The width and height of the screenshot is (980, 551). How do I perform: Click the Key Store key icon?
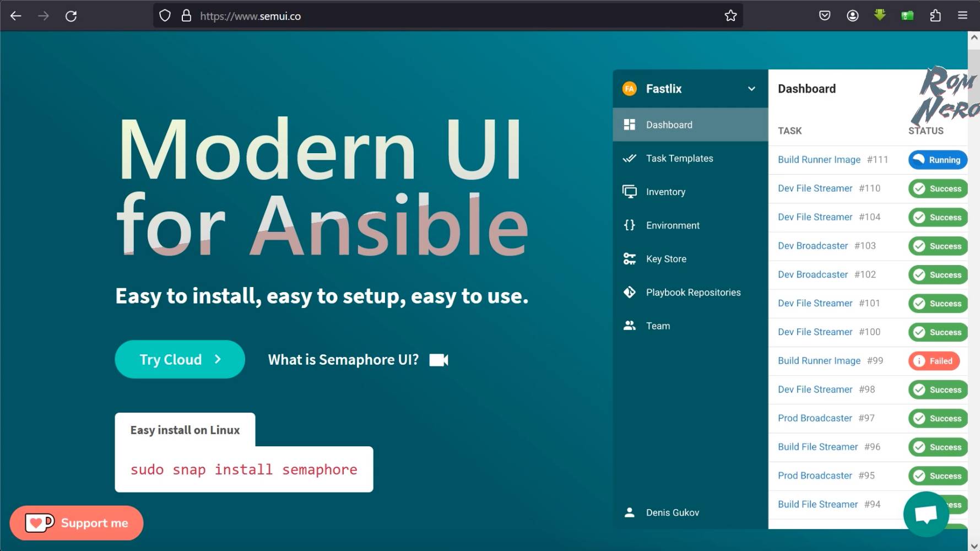(x=629, y=258)
